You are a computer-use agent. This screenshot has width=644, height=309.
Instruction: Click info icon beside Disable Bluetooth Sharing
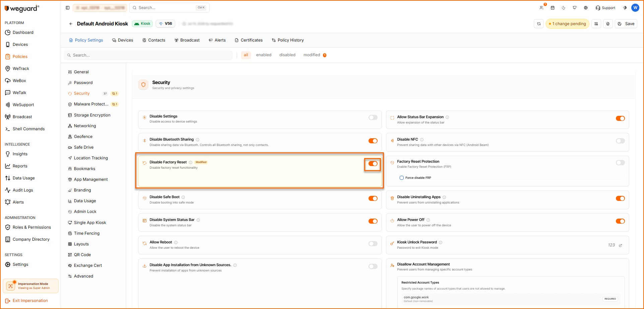(197, 140)
